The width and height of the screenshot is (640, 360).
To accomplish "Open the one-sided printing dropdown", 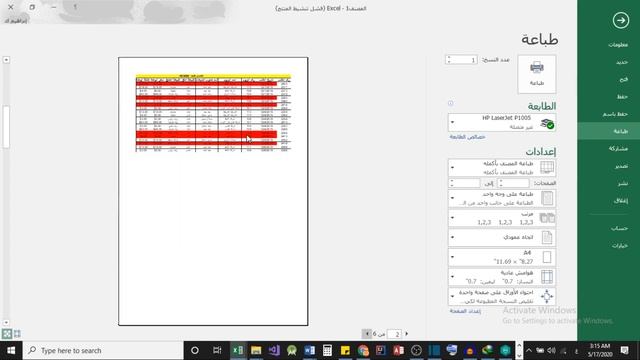I will click(x=502, y=198).
